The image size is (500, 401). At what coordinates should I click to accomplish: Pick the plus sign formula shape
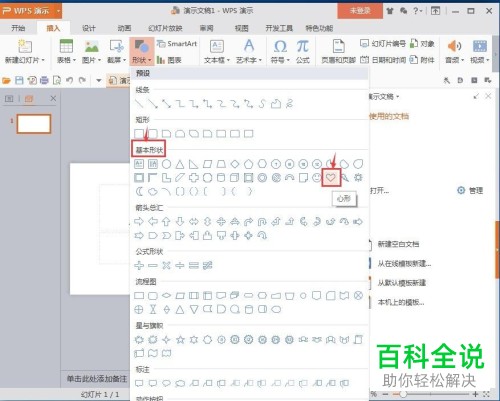(x=139, y=265)
